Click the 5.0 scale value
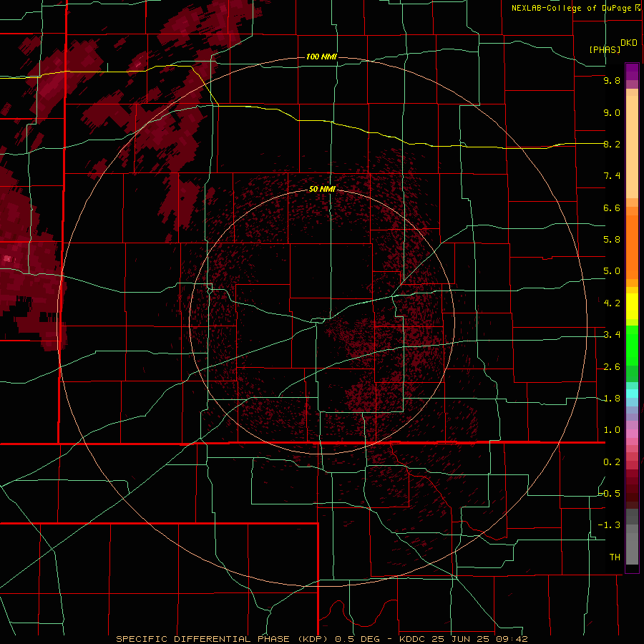The width and height of the screenshot is (644, 644). click(x=612, y=271)
